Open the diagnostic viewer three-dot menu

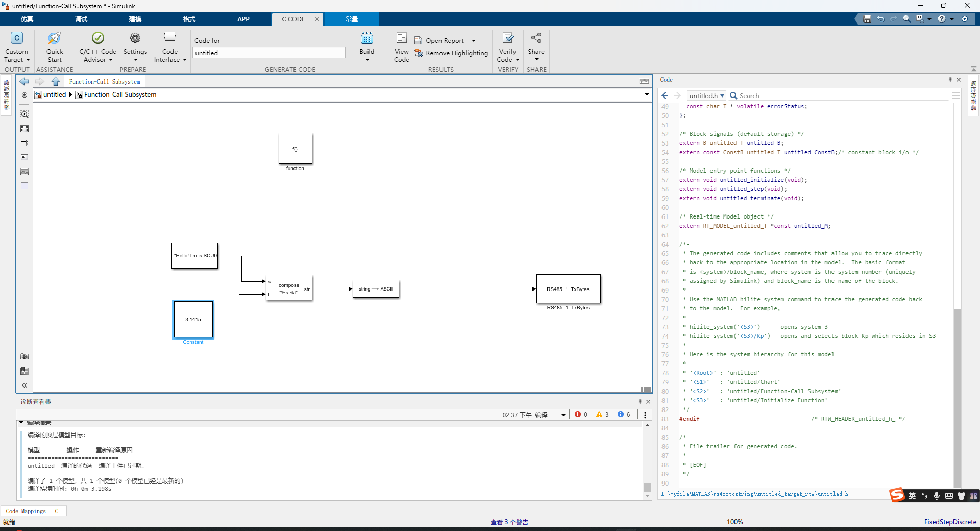(645, 415)
